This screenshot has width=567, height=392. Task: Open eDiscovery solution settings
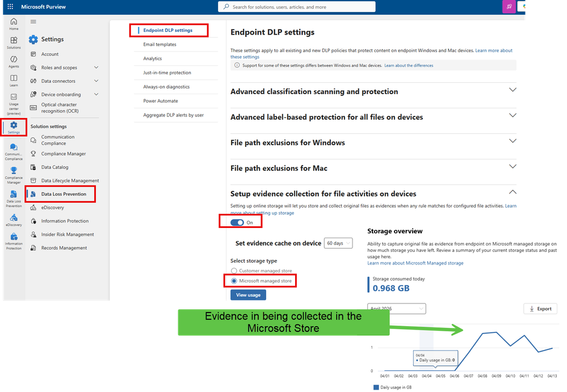click(52, 208)
